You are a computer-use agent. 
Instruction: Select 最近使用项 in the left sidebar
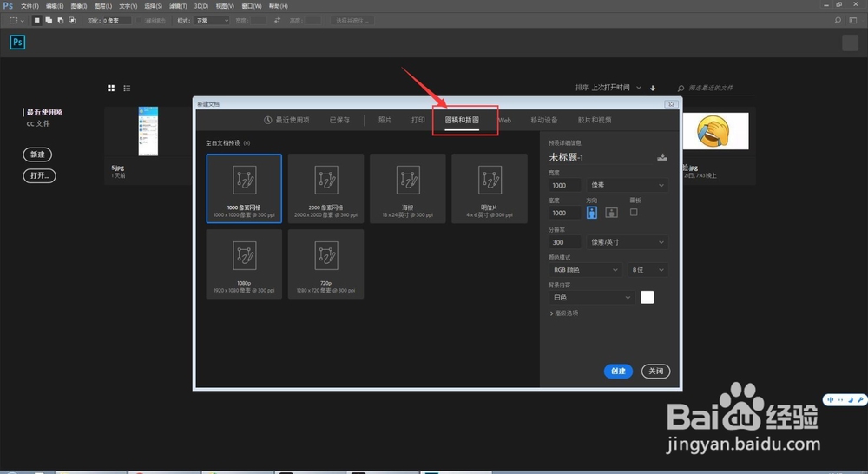tap(45, 112)
